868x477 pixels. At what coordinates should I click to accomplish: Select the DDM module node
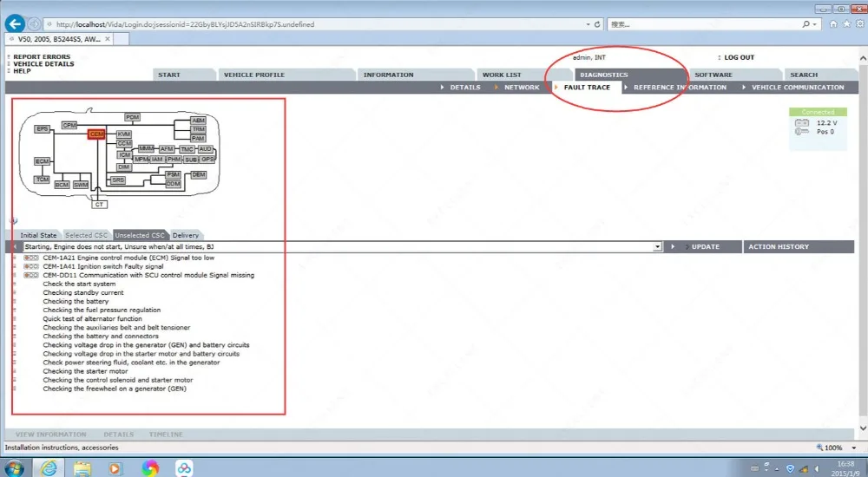pos(174,184)
